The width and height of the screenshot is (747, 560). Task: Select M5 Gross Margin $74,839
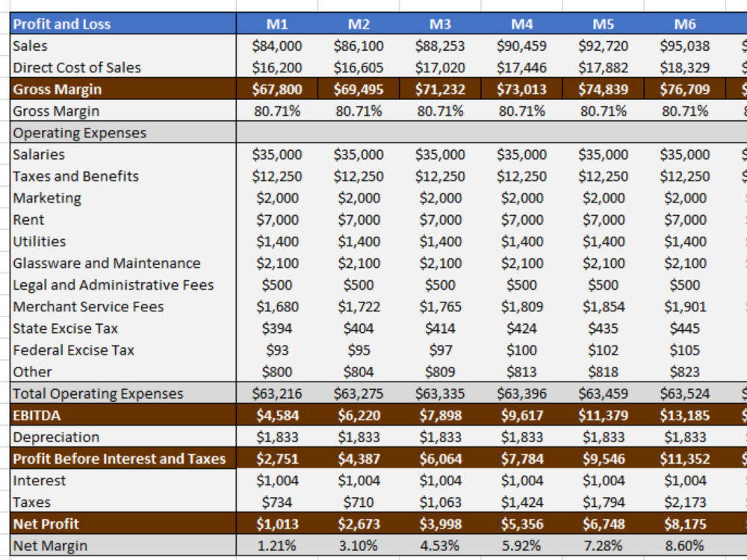[x=603, y=89]
